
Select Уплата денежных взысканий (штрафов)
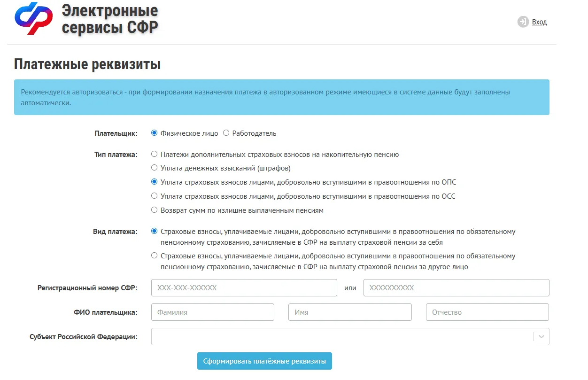point(154,168)
